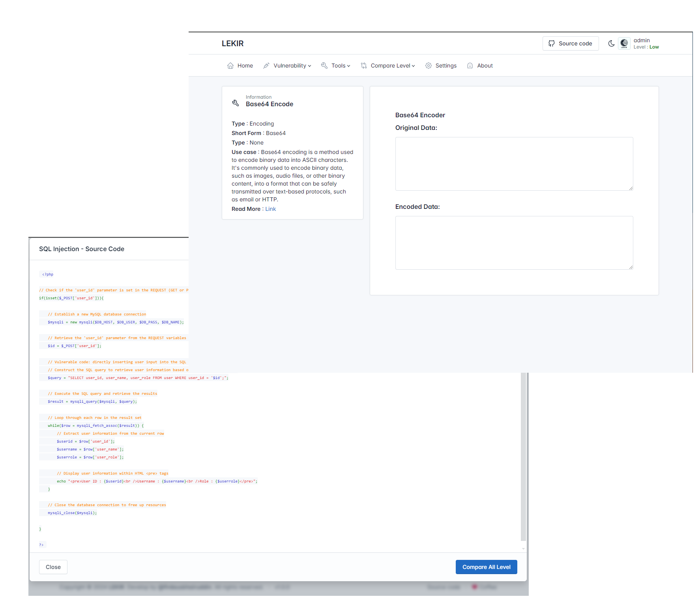Click the 'Type : Encoding' line
The image size is (700, 612).
(253, 124)
